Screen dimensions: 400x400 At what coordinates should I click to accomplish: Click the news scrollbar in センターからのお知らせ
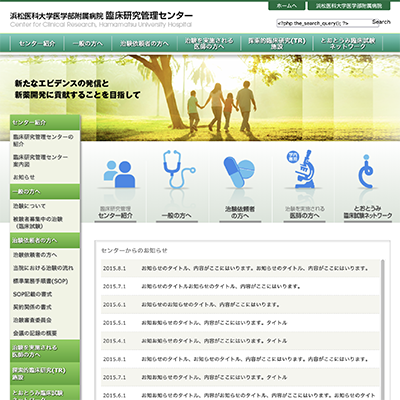pyautogui.click(x=382, y=329)
